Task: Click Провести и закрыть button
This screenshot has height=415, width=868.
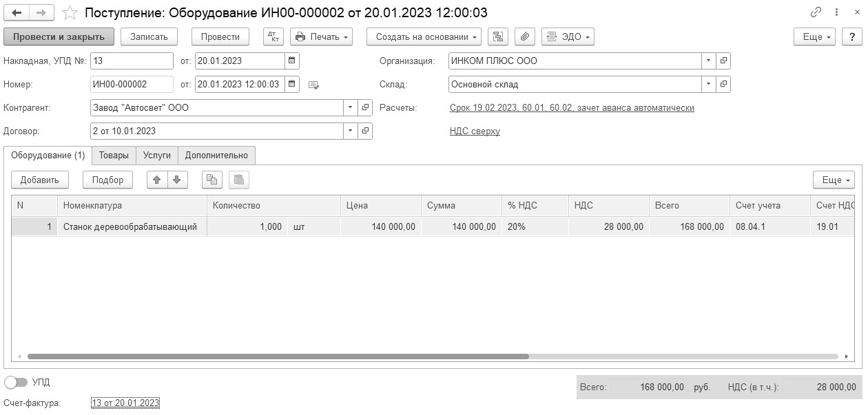Action: point(59,36)
